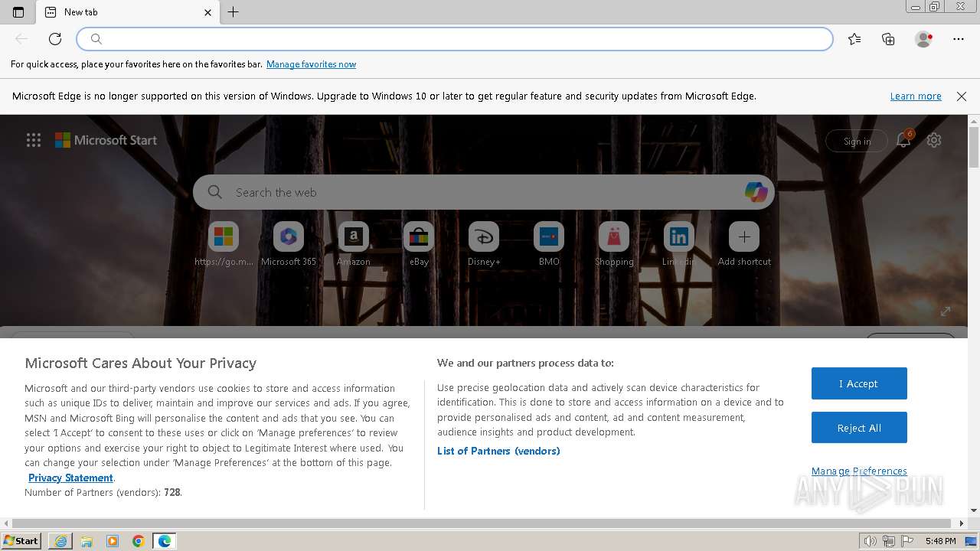980x551 pixels.
Task: Expand the background image view
Action: [946, 311]
